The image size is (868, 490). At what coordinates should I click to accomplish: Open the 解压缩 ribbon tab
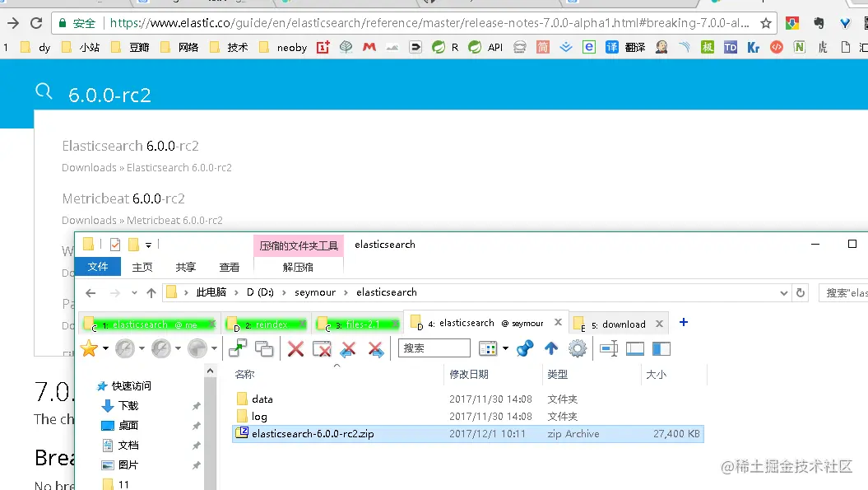298,267
